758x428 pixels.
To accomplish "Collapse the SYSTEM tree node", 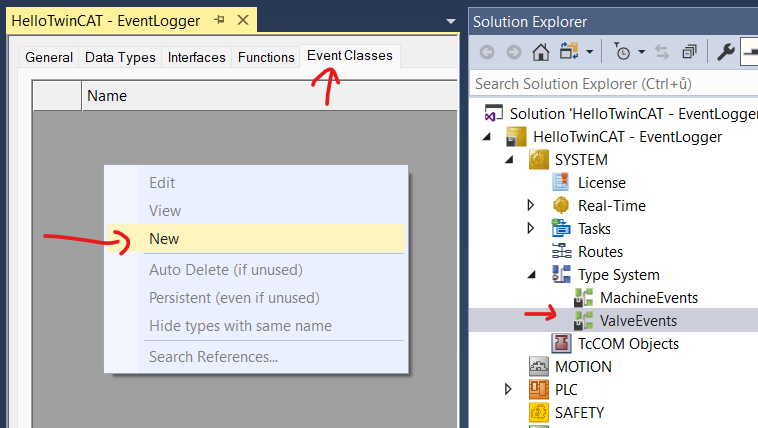I will 509,160.
